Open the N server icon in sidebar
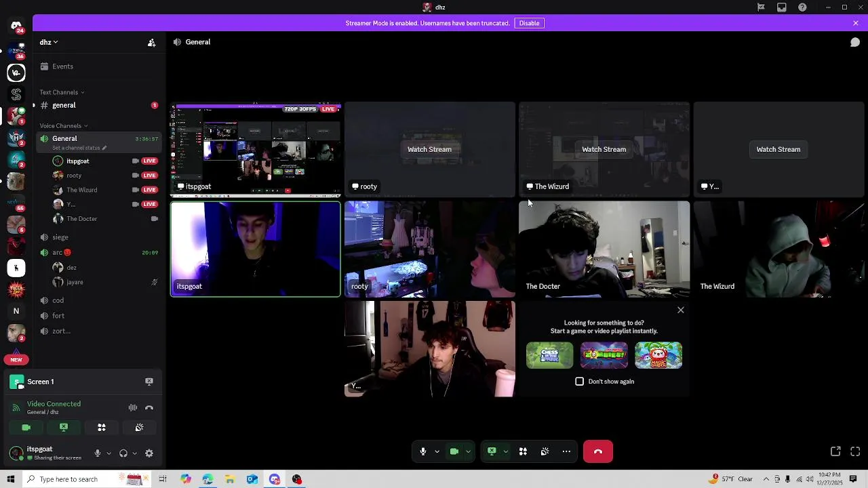868x488 pixels. pos(16,311)
